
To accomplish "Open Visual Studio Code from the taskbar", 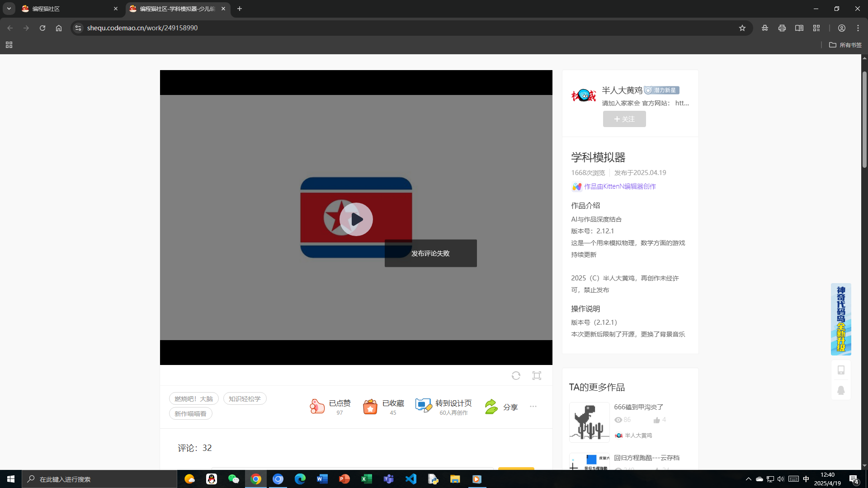I will [411, 479].
